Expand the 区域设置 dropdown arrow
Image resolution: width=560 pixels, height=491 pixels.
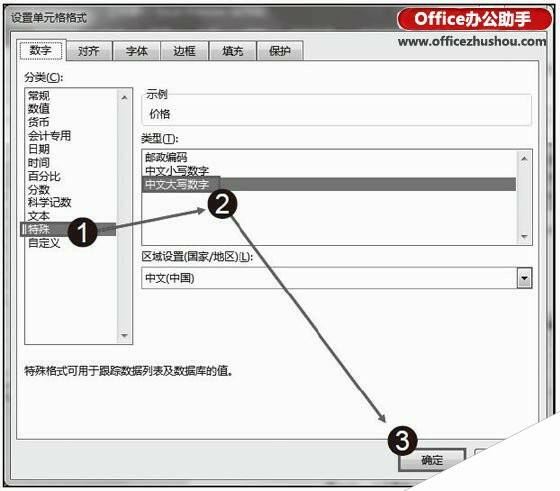tap(524, 278)
